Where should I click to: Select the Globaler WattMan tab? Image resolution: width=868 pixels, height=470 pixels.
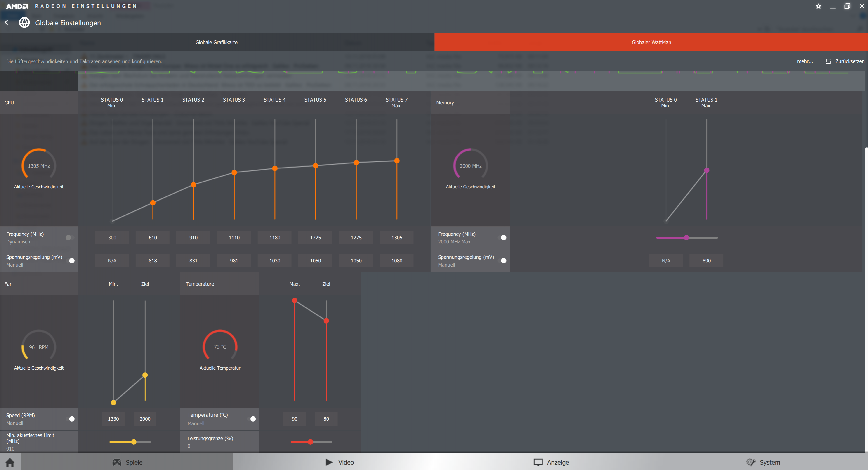(x=651, y=42)
